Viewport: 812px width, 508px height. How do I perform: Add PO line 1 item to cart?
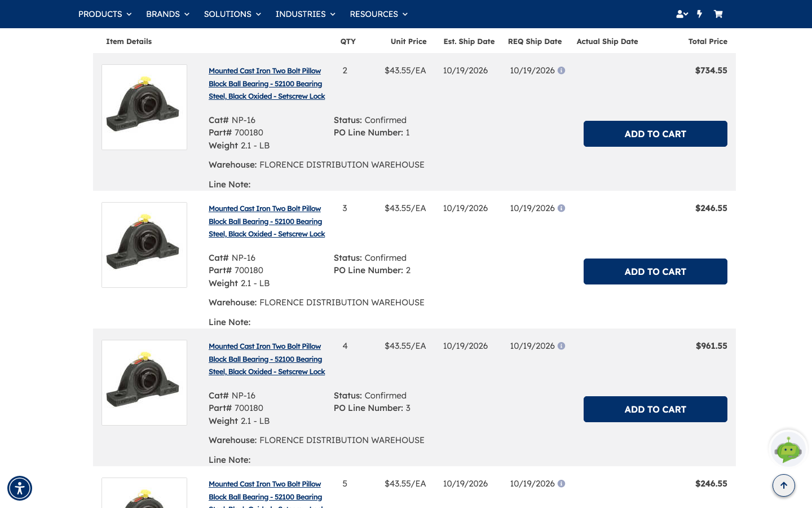coord(655,134)
